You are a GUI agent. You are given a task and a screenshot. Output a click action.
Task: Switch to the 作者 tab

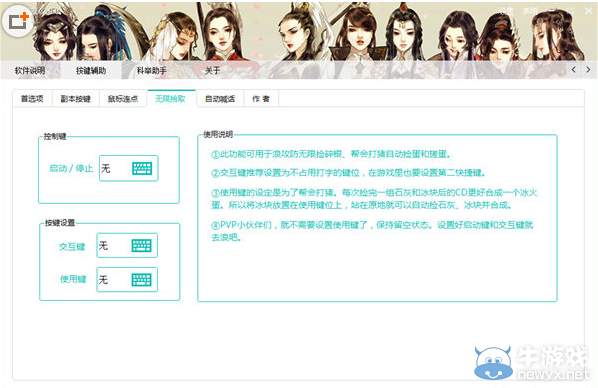point(261,99)
